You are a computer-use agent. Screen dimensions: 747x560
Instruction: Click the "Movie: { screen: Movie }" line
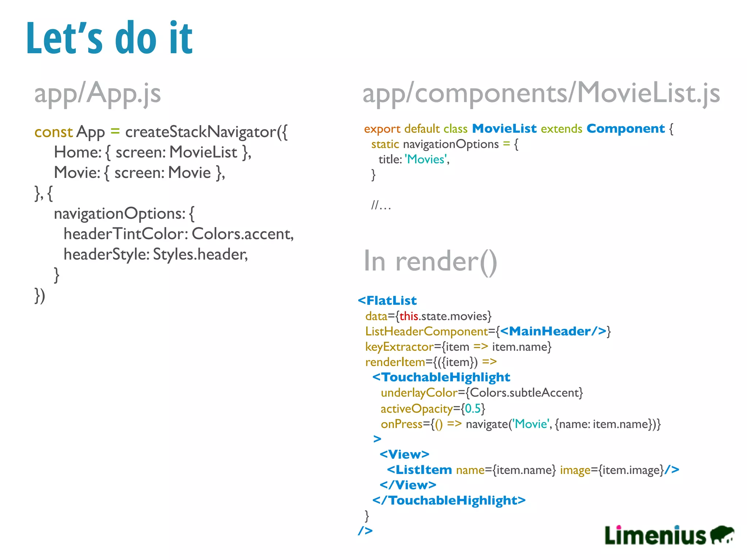coord(139,173)
